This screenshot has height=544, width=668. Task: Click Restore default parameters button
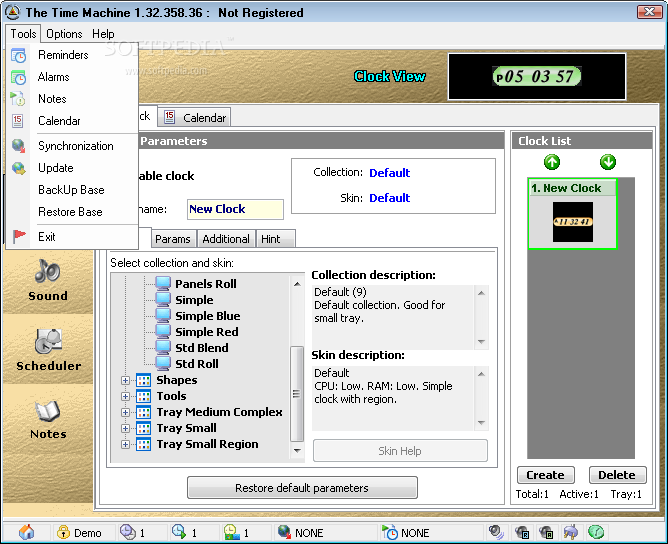pyautogui.click(x=302, y=488)
